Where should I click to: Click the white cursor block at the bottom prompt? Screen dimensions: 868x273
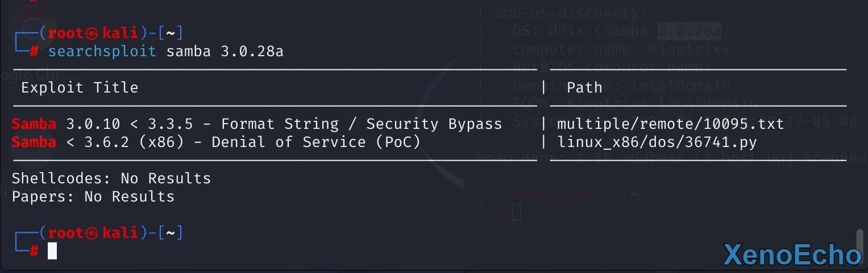coord(52,250)
